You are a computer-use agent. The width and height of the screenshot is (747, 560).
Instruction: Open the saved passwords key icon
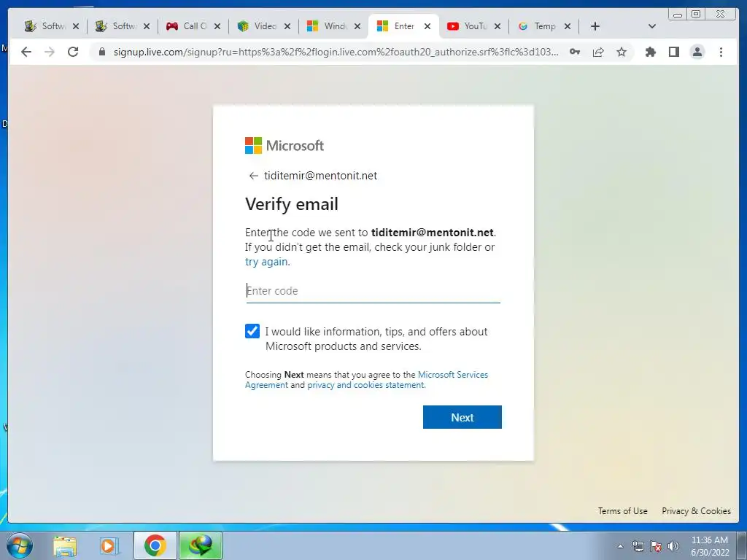click(575, 52)
